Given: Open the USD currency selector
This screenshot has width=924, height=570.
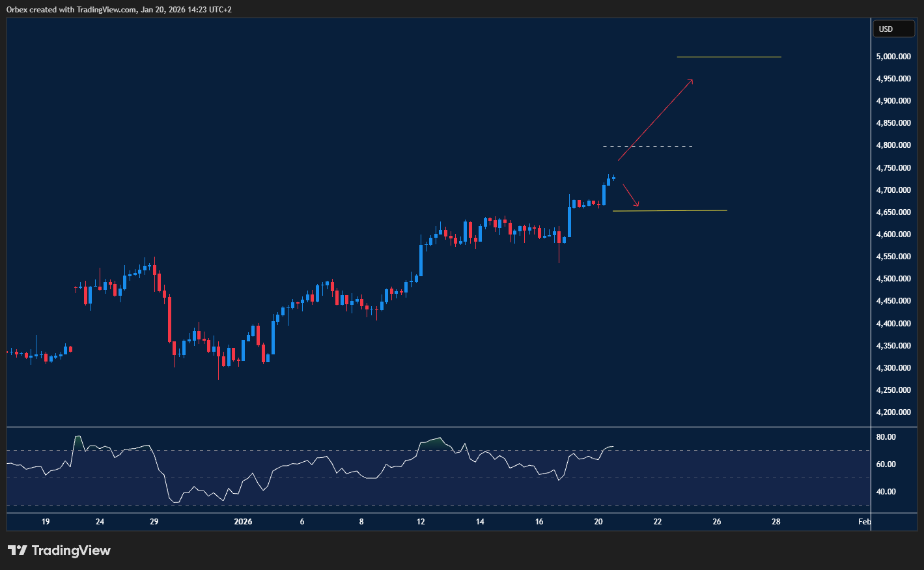Looking at the screenshot, I should pyautogui.click(x=893, y=29).
